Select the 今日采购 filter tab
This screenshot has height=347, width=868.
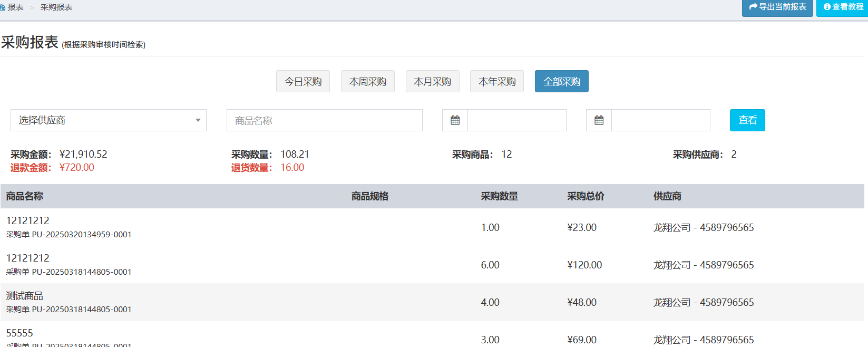tap(303, 81)
